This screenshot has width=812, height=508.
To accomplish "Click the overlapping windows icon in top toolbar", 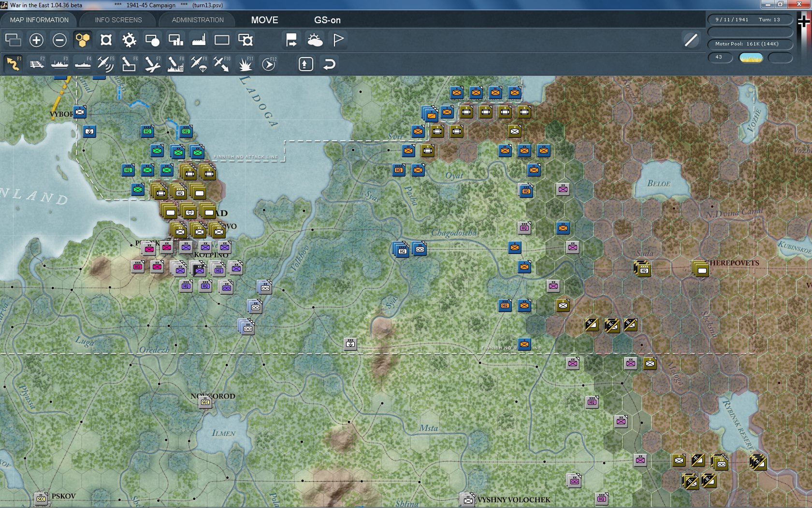I will click(x=13, y=40).
